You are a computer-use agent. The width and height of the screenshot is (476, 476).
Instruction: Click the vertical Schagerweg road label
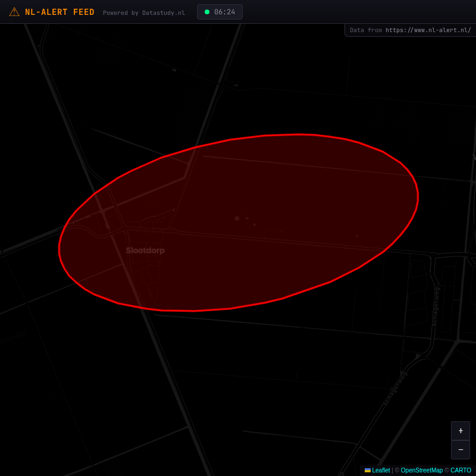point(436,307)
